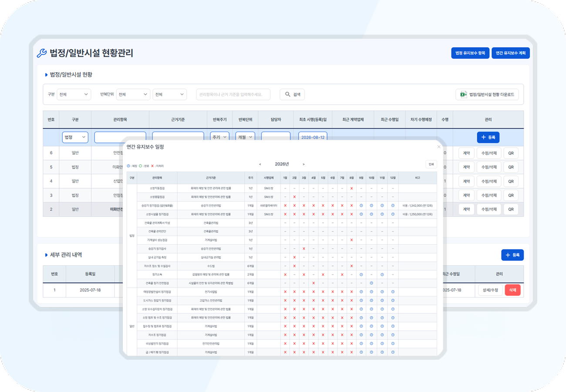Screen dimensions: 566x392
Task: Click QR button for row number 6
Action: click(x=511, y=153)
